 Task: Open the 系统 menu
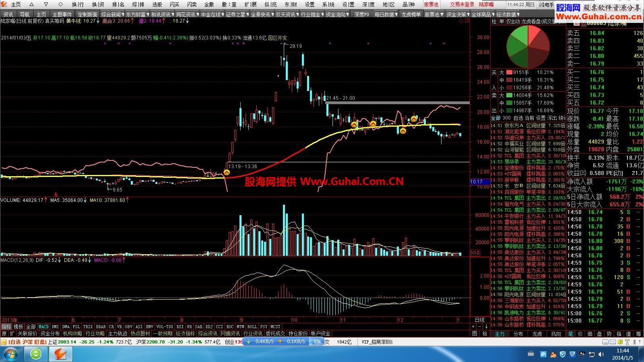point(328,4)
